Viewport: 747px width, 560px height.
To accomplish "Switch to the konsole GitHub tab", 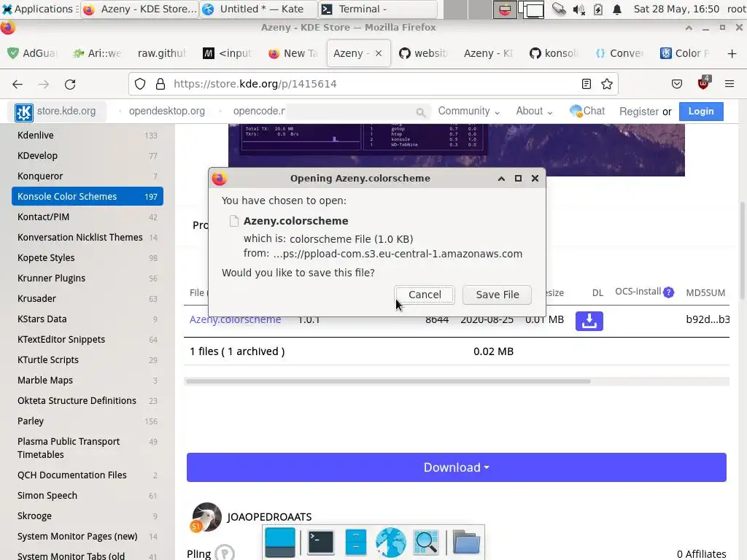I will pos(554,53).
